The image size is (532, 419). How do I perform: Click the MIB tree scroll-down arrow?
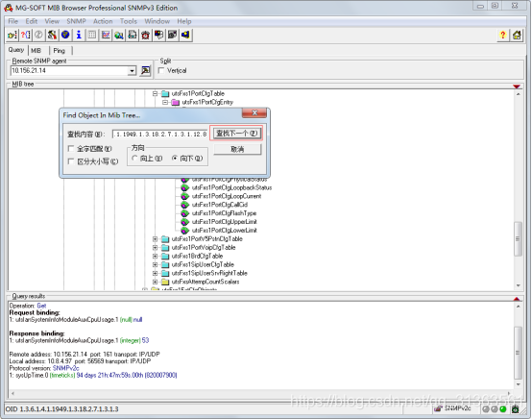518,285
